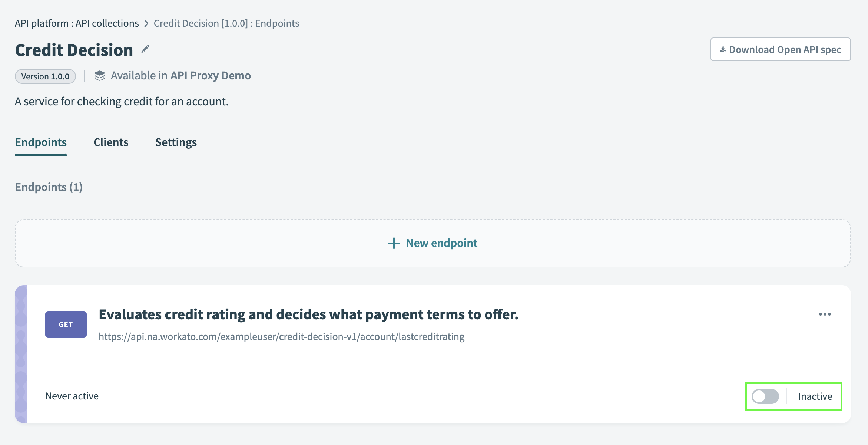Click the GET method badge
Viewport: 868px width, 445px height.
66,324
